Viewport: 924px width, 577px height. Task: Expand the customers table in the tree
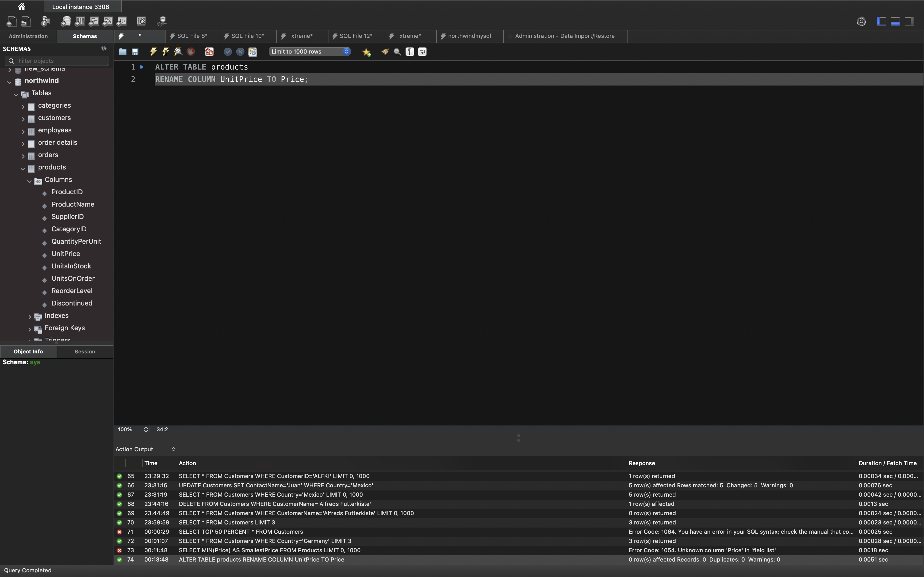coord(23,119)
